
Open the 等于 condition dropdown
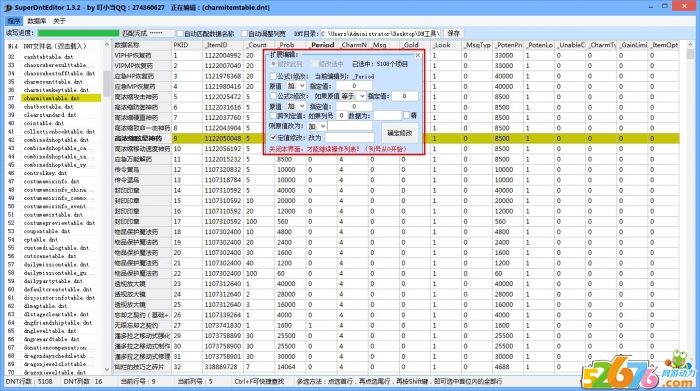click(353, 96)
